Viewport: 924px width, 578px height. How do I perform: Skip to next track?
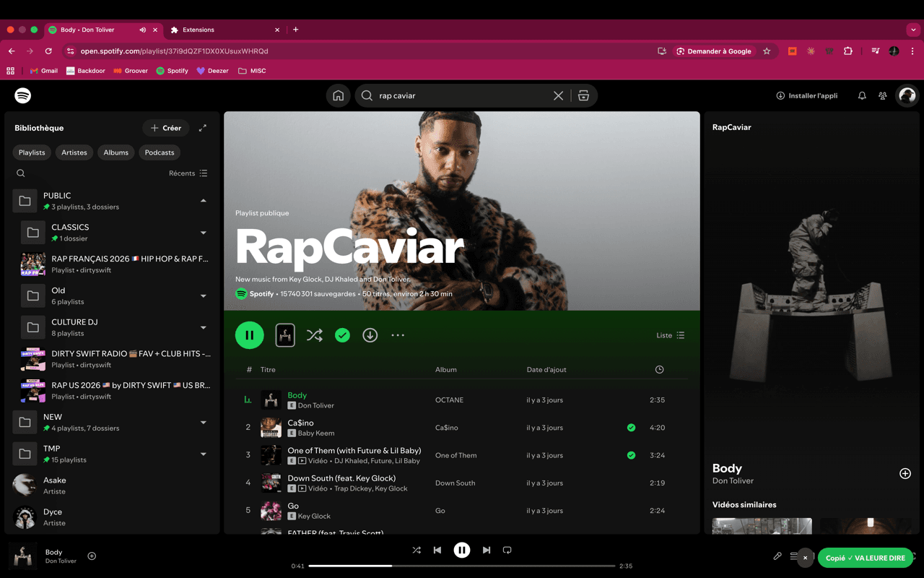click(487, 550)
